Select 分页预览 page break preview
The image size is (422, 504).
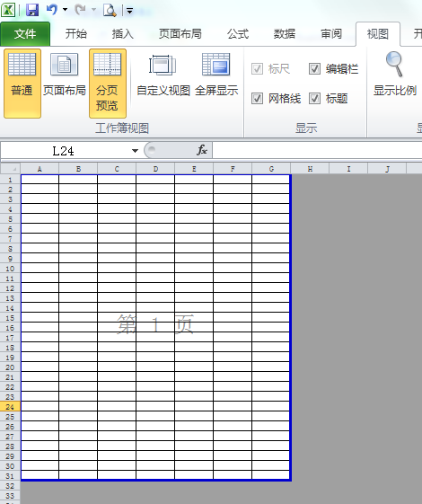point(107,84)
